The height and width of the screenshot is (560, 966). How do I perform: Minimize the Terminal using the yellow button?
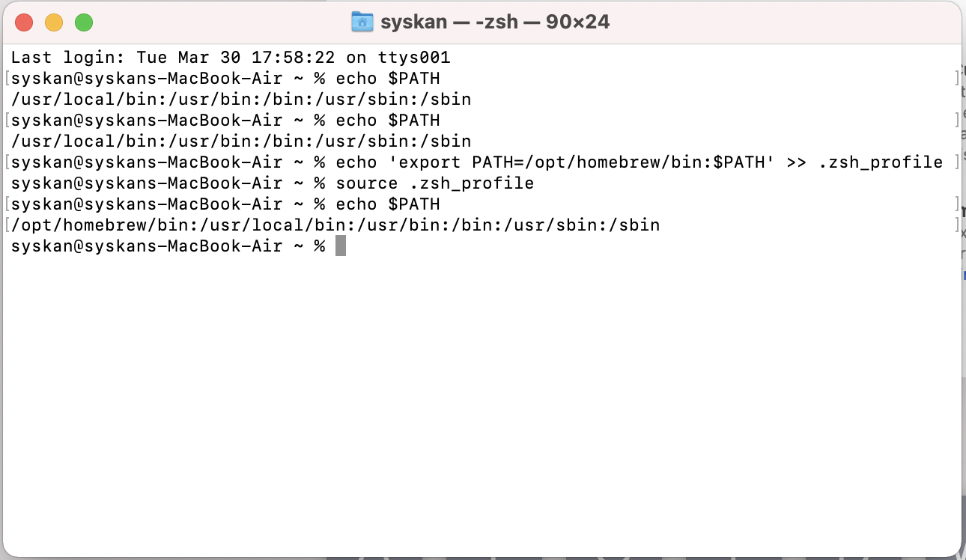coord(54,22)
